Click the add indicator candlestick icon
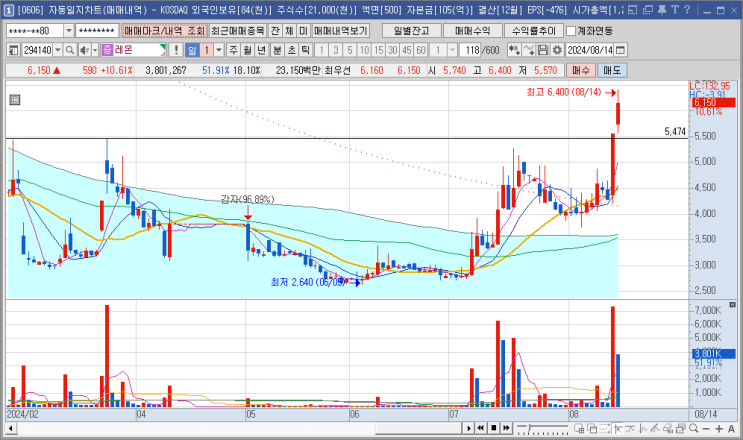This screenshot has width=743, height=440. point(514,50)
